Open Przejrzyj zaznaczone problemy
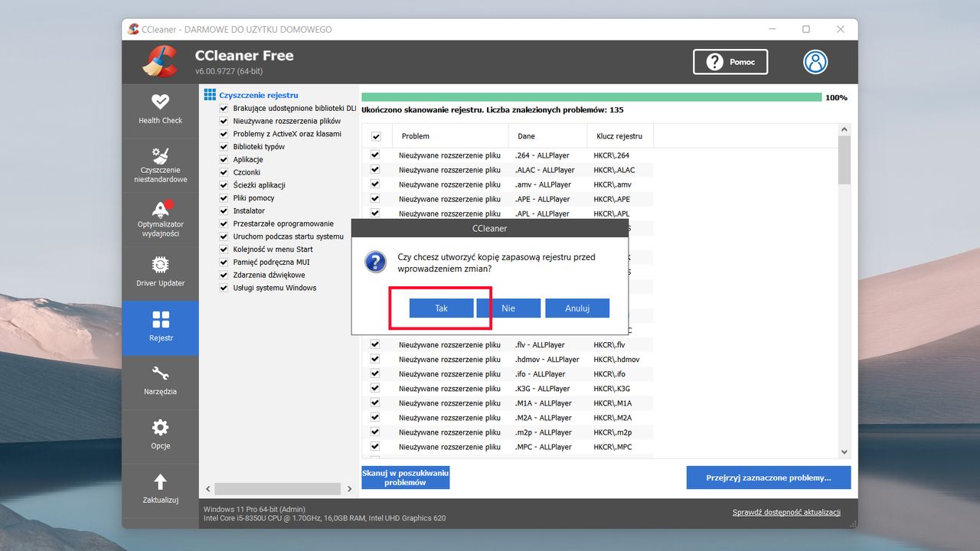 pyautogui.click(x=768, y=477)
